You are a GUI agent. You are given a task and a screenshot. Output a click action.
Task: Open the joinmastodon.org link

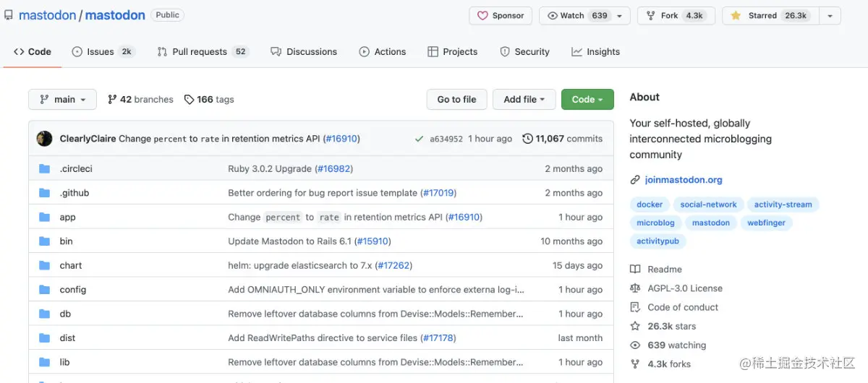[x=684, y=180]
